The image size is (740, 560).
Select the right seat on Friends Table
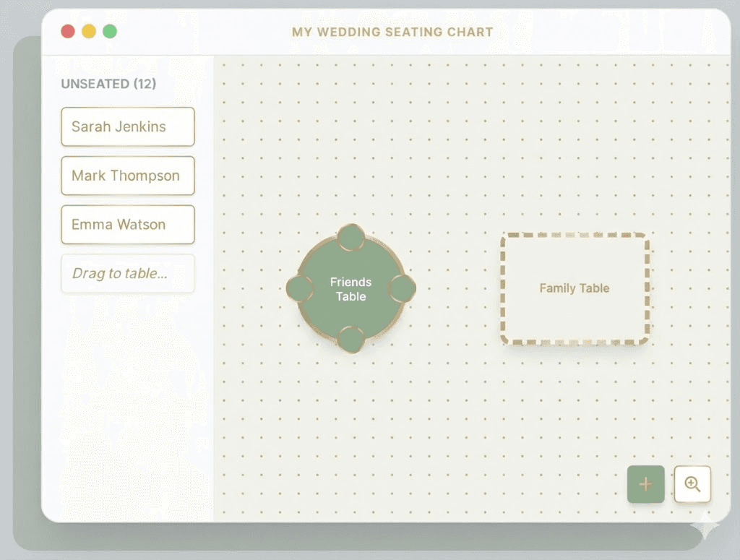point(402,288)
